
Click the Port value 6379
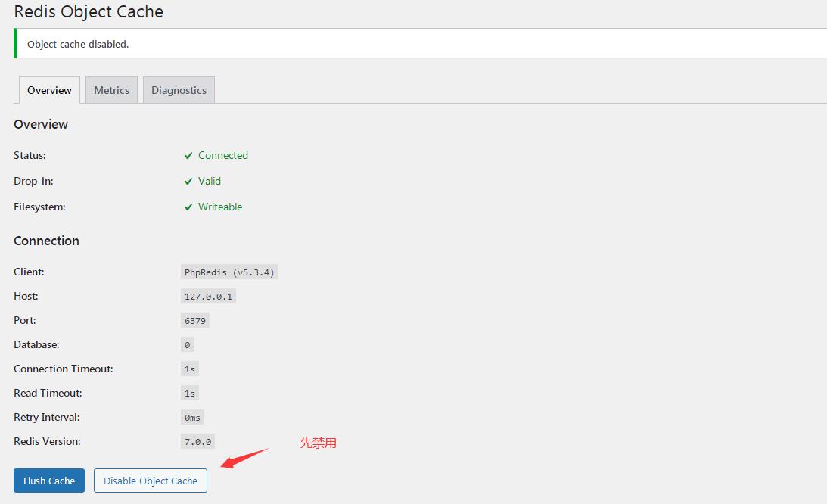point(194,320)
